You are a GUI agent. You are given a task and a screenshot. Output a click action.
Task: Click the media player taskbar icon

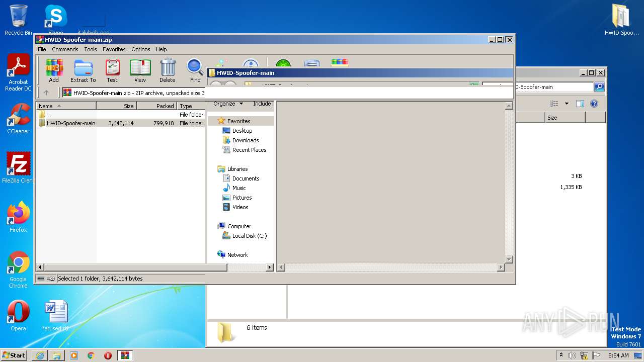[x=74, y=355]
